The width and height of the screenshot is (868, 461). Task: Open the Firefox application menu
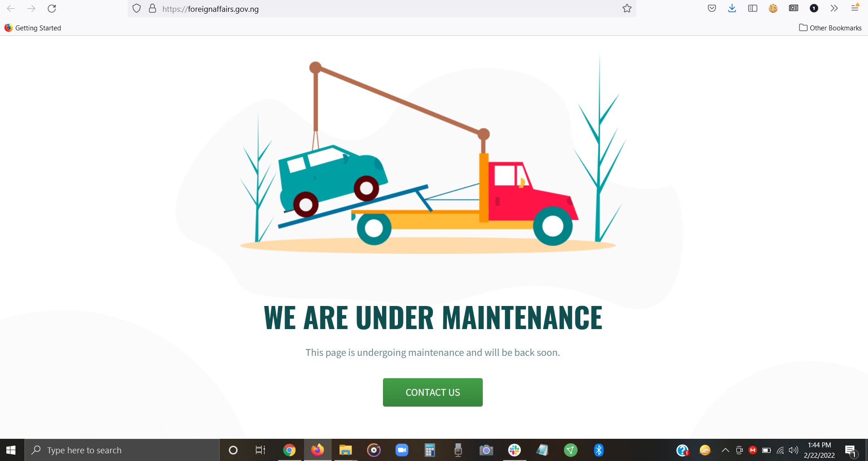pyautogui.click(x=855, y=7)
